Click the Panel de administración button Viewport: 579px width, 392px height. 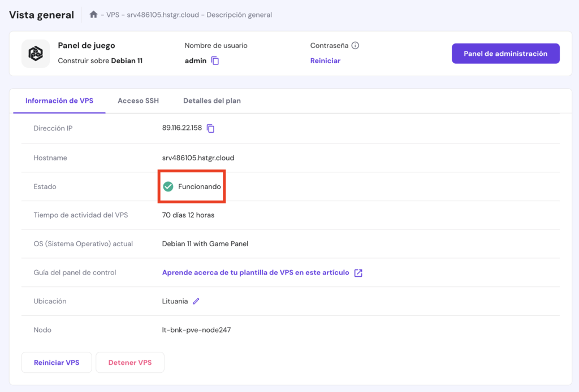(505, 54)
